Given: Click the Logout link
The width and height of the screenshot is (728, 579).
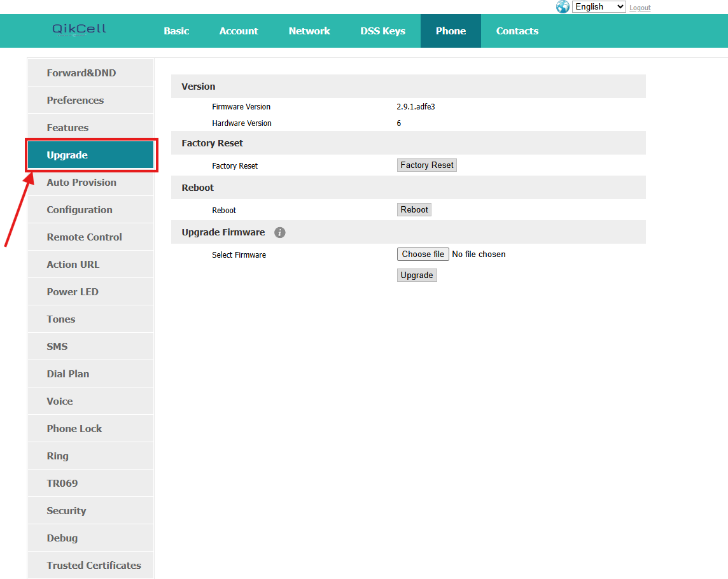Looking at the screenshot, I should [x=640, y=8].
